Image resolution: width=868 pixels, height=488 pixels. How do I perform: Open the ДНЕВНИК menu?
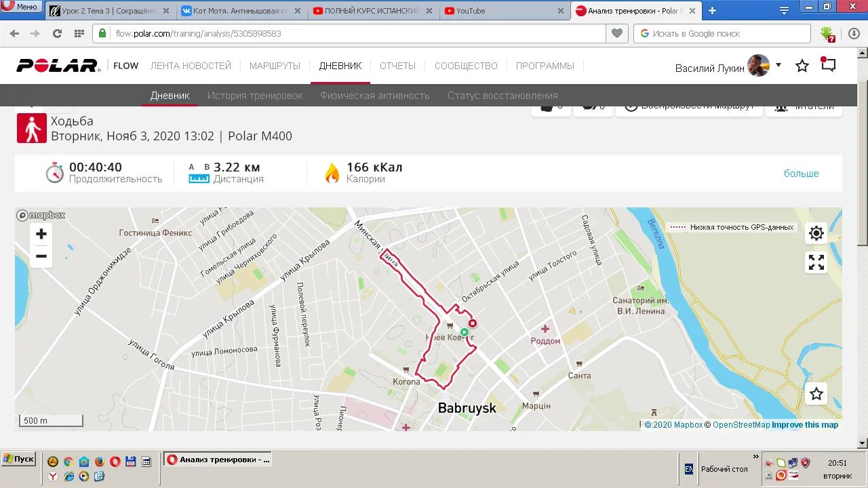point(340,66)
